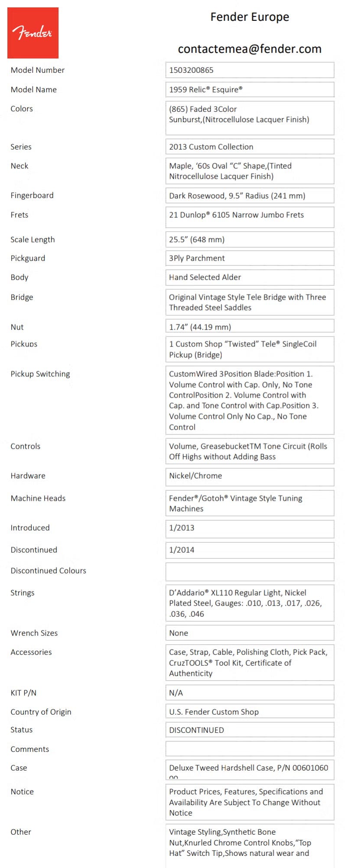Click the Body field Hand Selected Alder
The image size is (345, 868).
coord(250,277)
